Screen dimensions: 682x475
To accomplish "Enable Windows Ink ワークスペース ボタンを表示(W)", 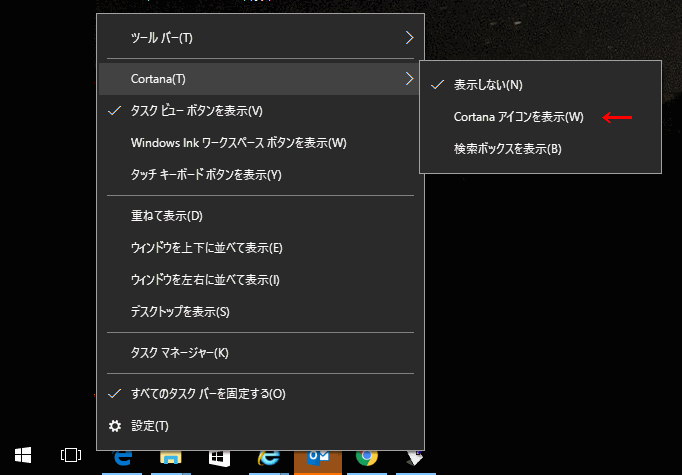I will (x=261, y=143).
